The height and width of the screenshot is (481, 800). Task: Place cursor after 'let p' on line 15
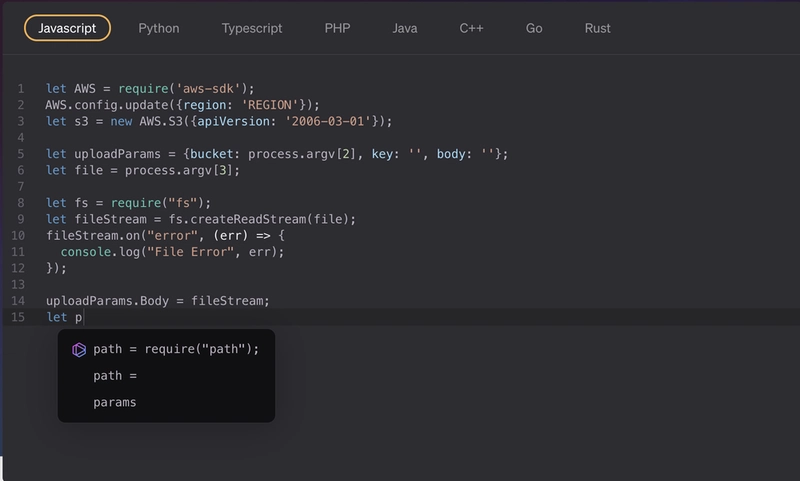coord(83,317)
